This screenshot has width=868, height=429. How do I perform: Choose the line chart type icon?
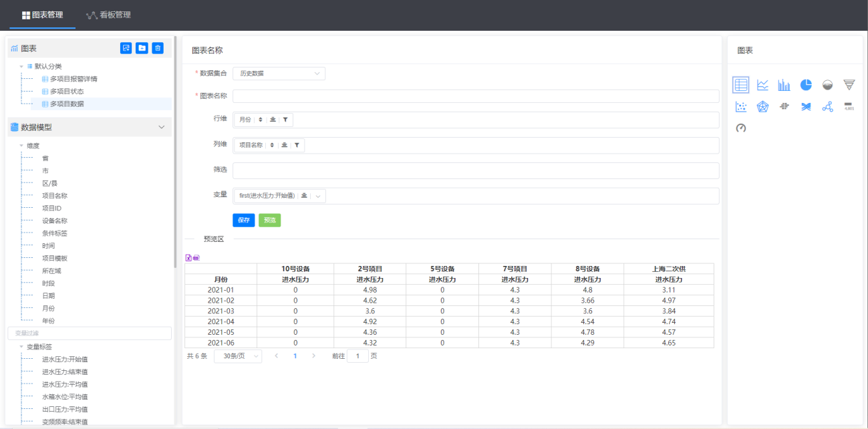(762, 85)
